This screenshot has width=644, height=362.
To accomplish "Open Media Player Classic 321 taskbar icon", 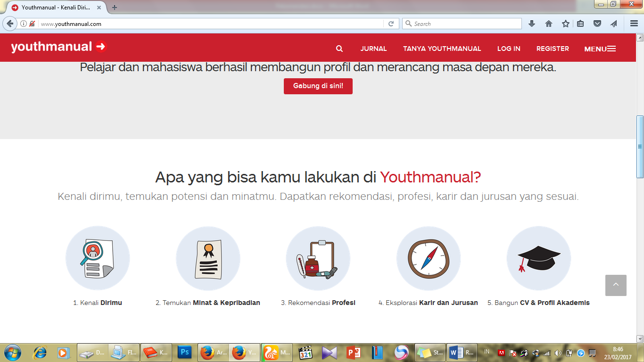I will pyautogui.click(x=305, y=352).
